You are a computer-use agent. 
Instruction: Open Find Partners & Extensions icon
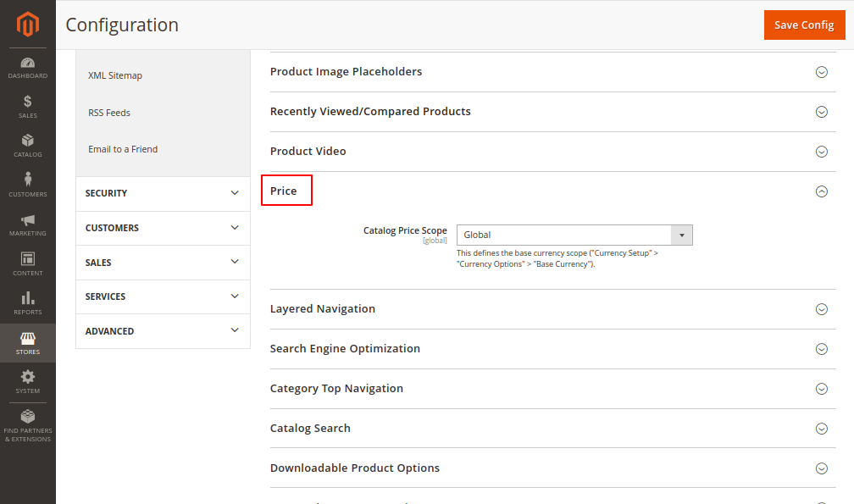[27, 425]
